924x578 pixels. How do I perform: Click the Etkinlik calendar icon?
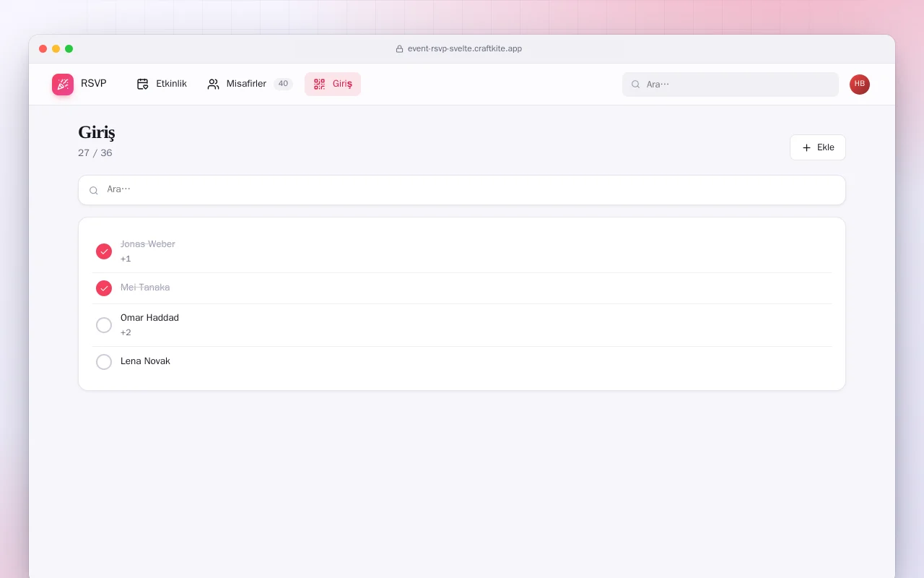143,84
